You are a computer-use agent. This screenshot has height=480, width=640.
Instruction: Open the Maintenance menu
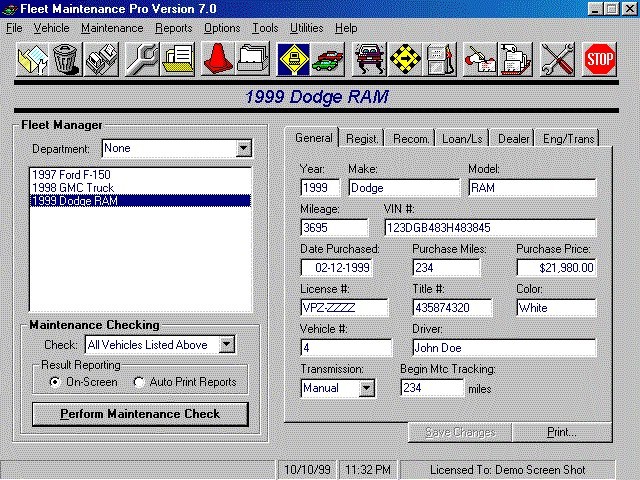click(112, 28)
